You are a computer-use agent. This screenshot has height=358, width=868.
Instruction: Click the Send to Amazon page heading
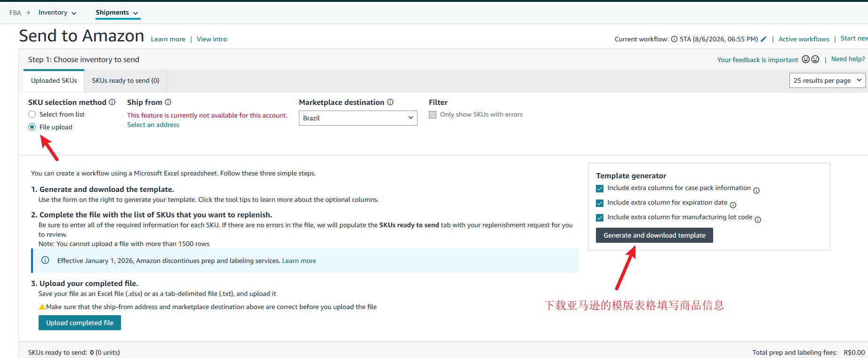[x=81, y=36]
